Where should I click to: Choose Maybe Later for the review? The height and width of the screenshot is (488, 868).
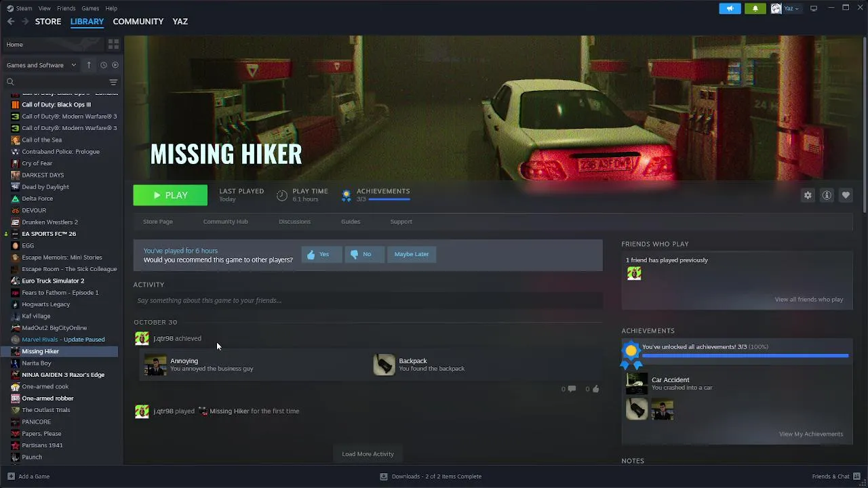[412, 254]
